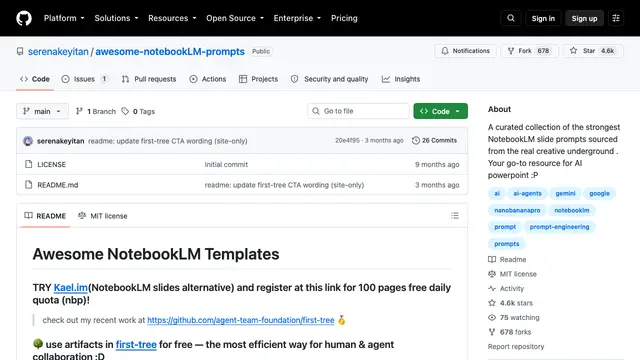Viewport: 640px width, 360px height.
Task: Click the 'Initial commit' message
Action: click(x=226, y=164)
